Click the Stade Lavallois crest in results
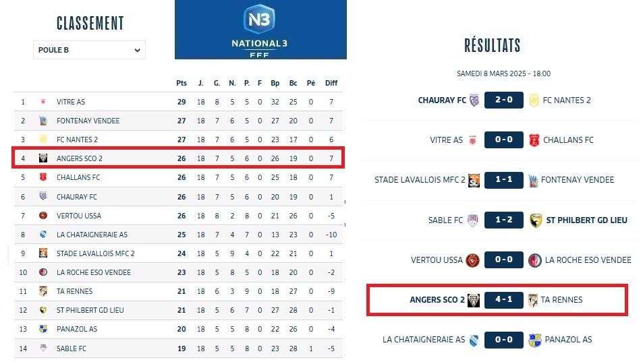Viewport: 643px width, 364px height. coord(474,180)
